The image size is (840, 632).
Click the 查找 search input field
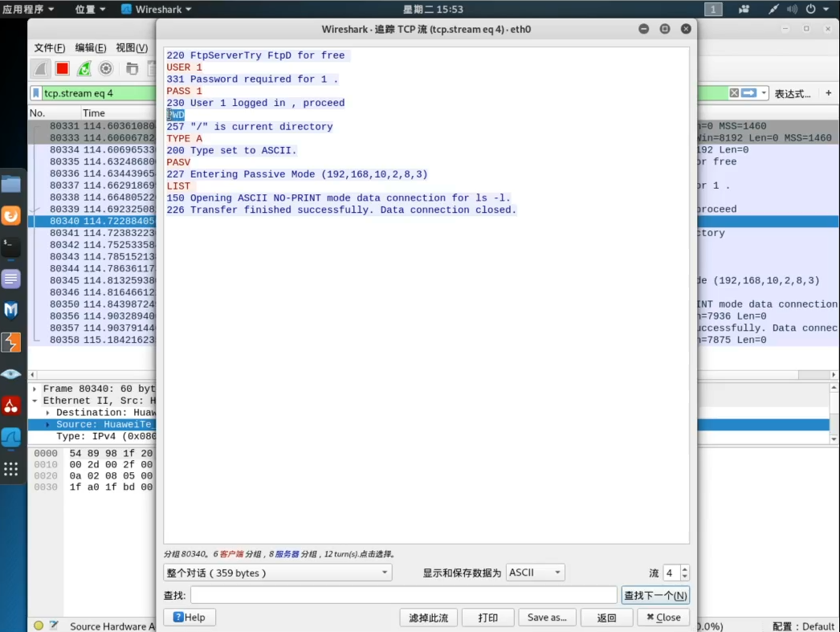coord(404,595)
